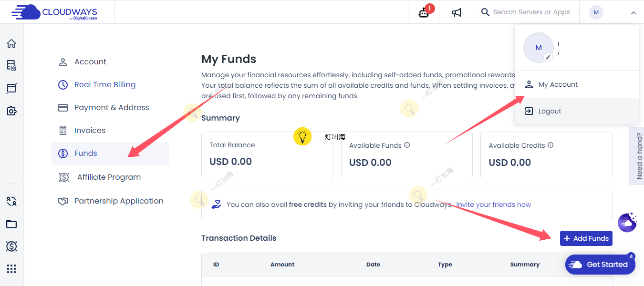The image size is (644, 286).
Task: Click the grid apps icon in sidebar
Action: [x=11, y=269]
